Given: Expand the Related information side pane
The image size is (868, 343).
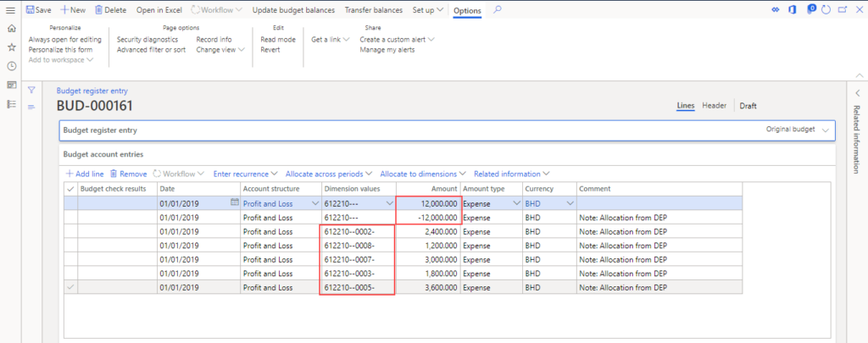Looking at the screenshot, I should coord(856,92).
